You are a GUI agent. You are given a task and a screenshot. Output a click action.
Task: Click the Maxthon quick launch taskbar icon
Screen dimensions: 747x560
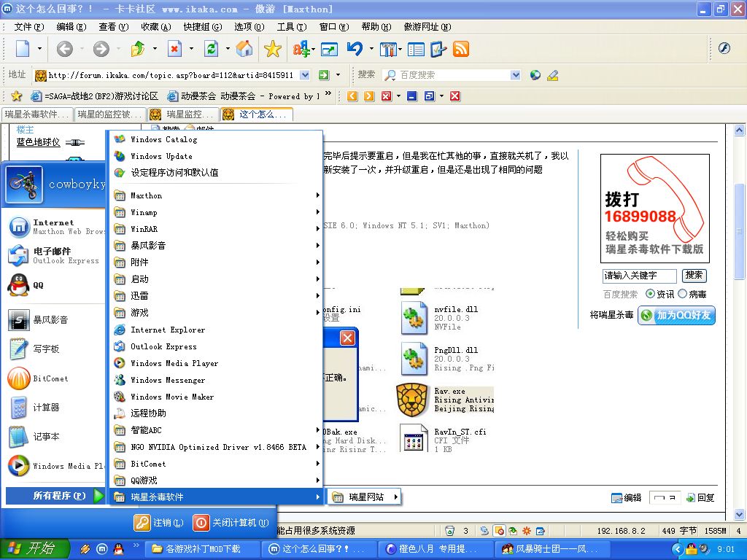(x=101, y=549)
